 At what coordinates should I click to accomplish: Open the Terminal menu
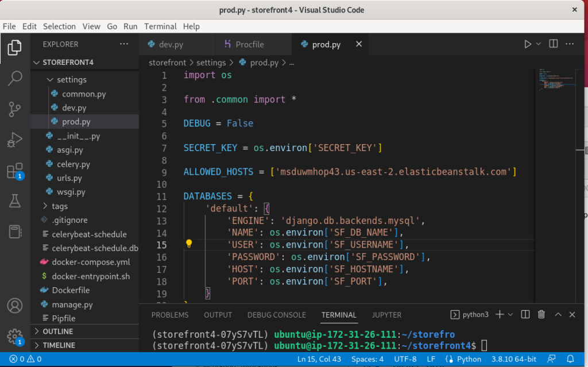(x=161, y=26)
